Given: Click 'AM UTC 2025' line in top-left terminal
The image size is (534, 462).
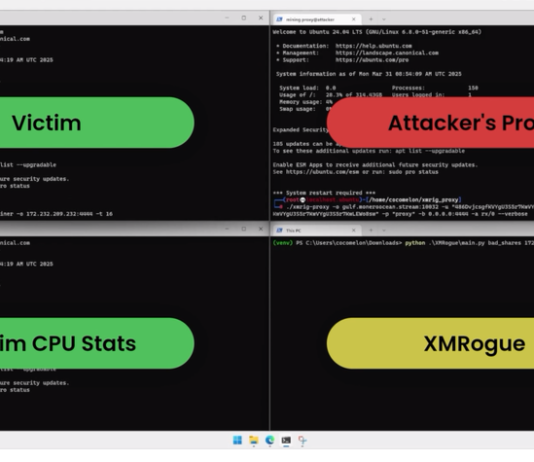Looking at the screenshot, I should coord(27,60).
